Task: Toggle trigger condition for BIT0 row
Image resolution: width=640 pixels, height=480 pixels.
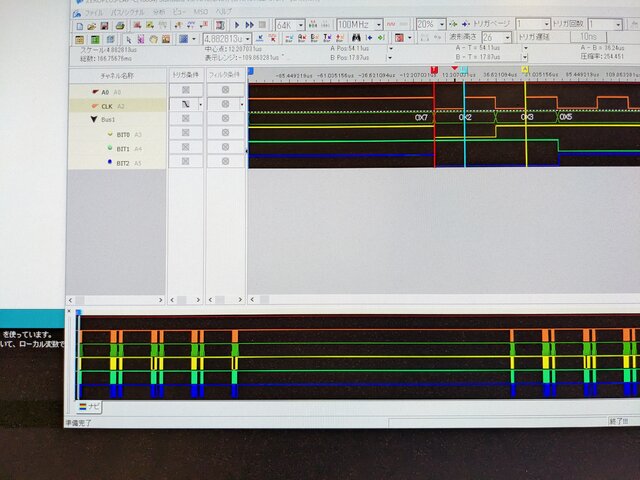Action: (x=186, y=133)
